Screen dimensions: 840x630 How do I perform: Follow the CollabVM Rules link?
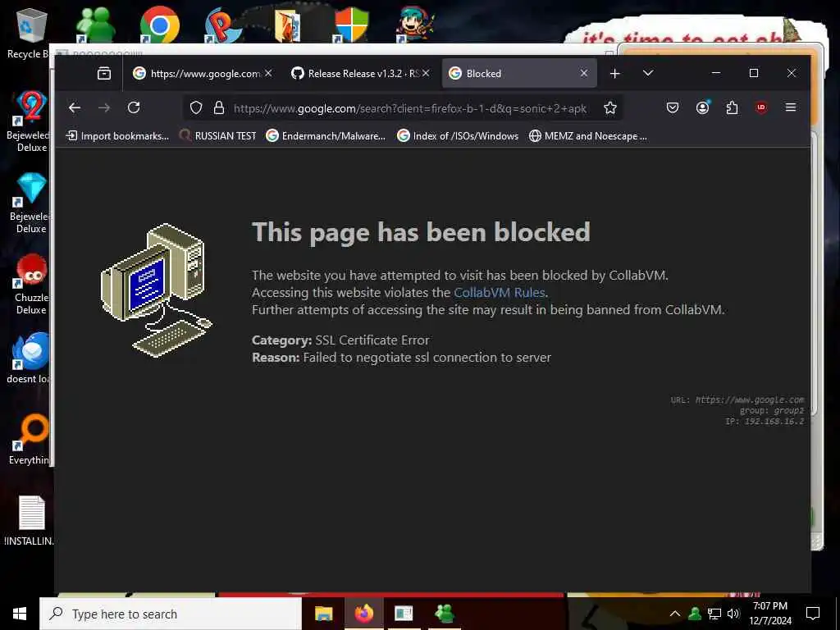coord(500,293)
